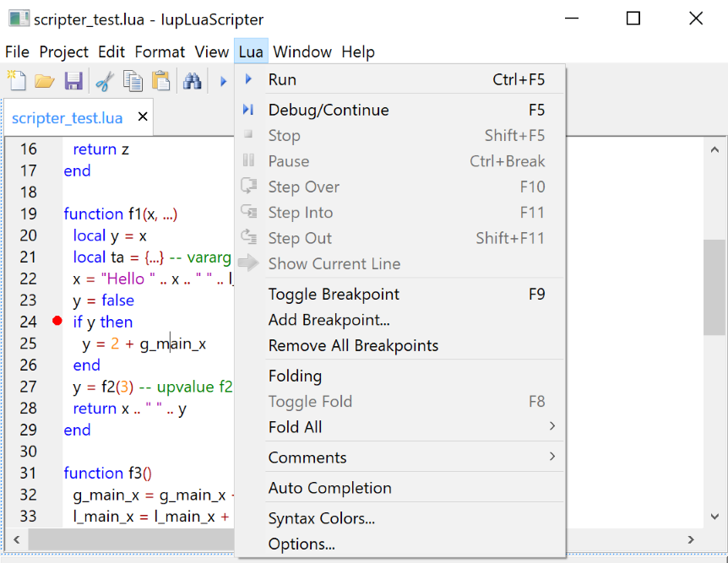Toggle the Auto Completion menu option
This screenshot has width=728, height=563.
click(329, 488)
